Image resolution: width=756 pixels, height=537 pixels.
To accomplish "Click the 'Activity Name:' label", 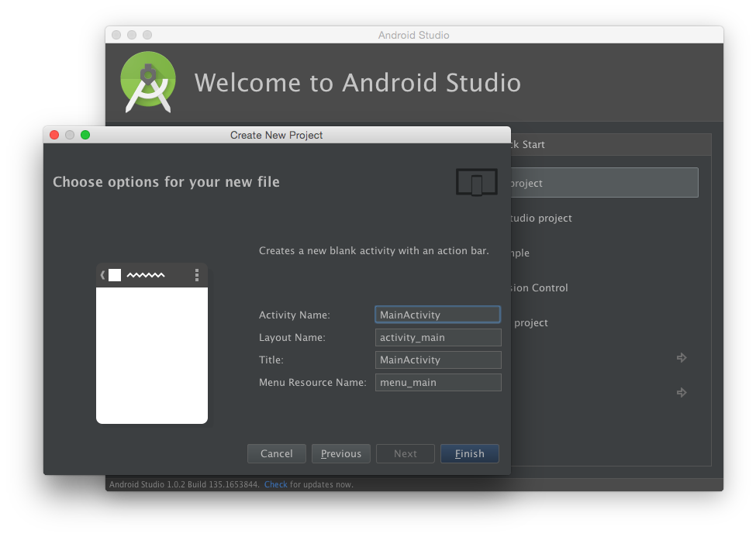I will [x=295, y=315].
